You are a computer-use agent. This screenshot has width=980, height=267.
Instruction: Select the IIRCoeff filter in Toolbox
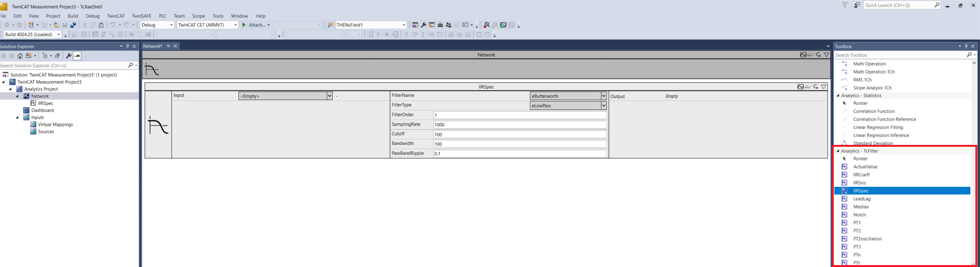pos(861,175)
